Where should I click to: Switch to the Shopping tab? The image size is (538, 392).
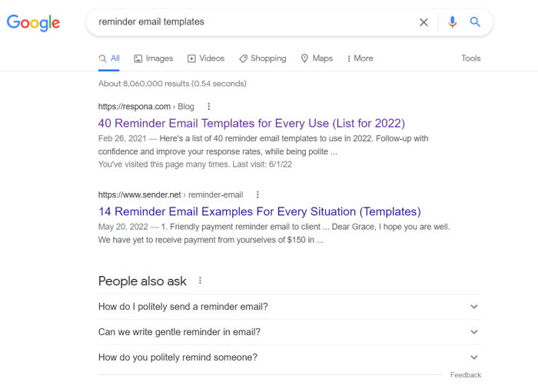263,58
